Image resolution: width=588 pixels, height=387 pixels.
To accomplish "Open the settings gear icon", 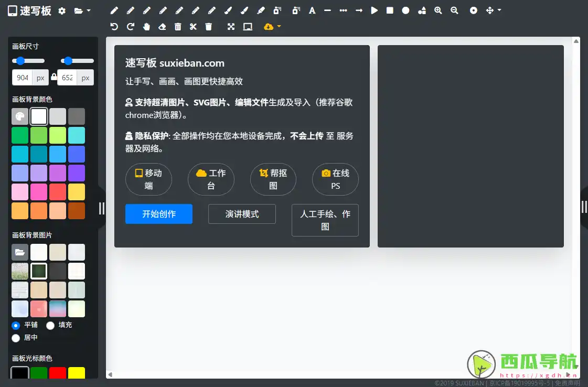I will coord(61,10).
